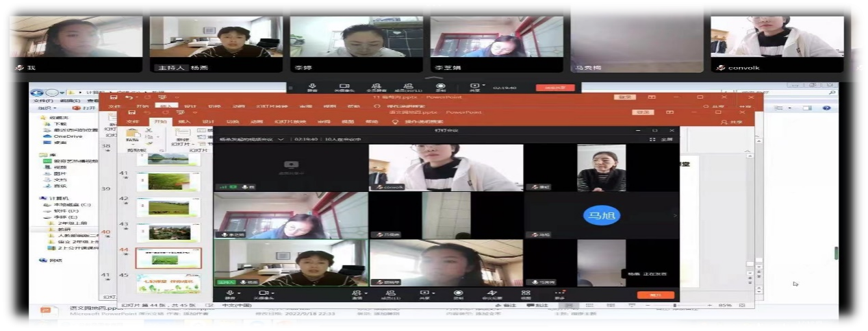This screenshot has width=868, height=331.
Task: Expand meeting info chevron next to meeting title
Action: (280, 139)
